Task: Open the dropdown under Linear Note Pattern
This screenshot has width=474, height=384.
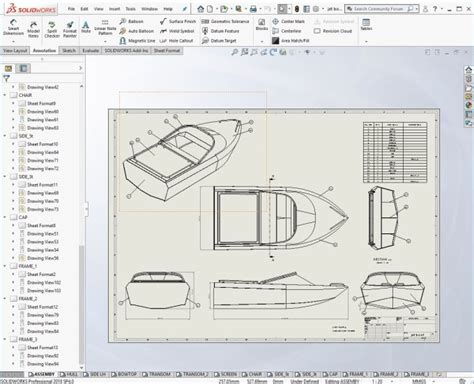Action: point(105,42)
